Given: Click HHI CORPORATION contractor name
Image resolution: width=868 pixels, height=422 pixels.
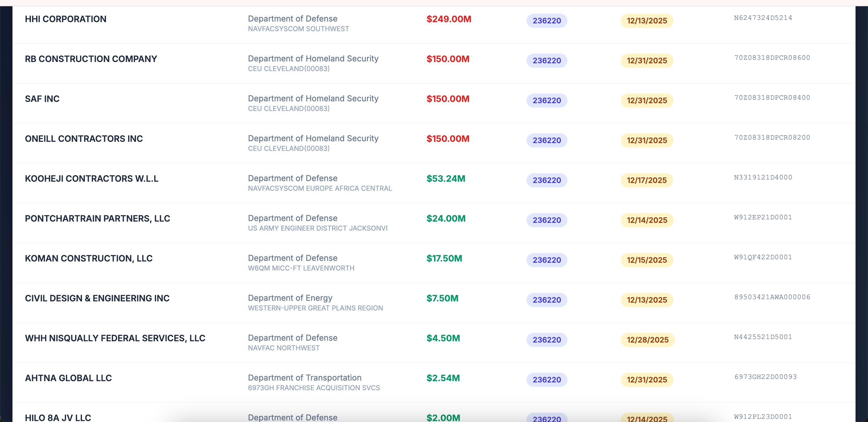Looking at the screenshot, I should tap(65, 19).
